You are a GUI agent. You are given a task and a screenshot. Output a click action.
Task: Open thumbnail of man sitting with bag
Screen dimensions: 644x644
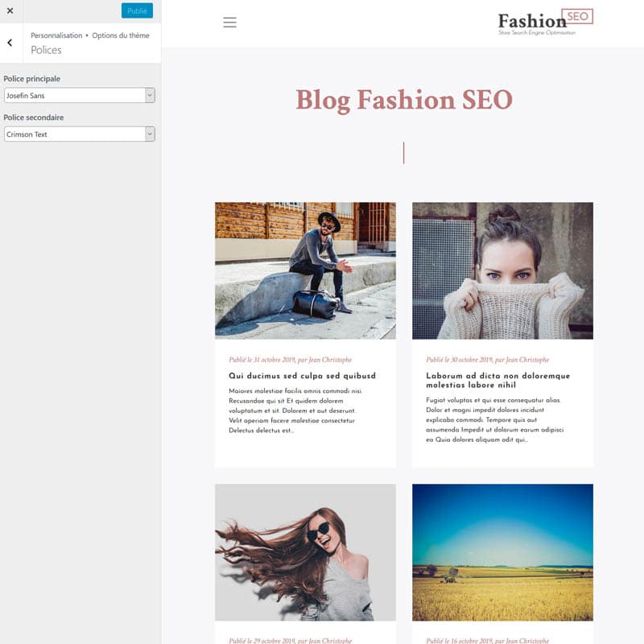coord(305,270)
